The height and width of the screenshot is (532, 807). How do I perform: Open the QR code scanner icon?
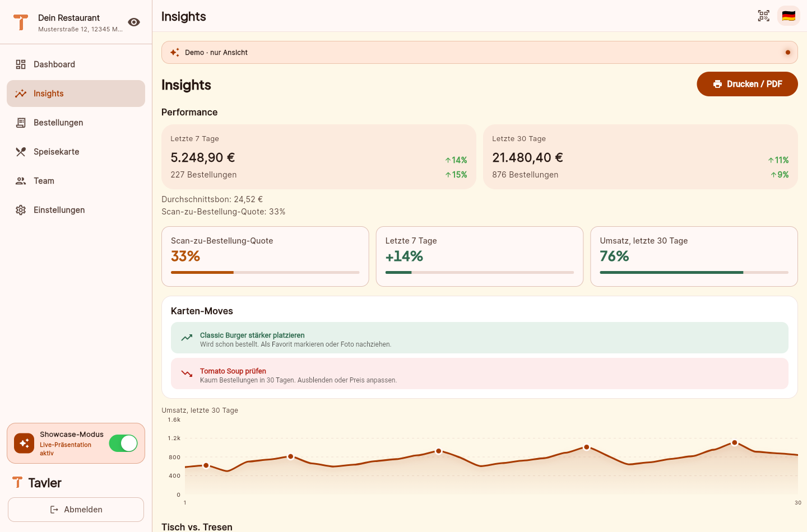764,16
